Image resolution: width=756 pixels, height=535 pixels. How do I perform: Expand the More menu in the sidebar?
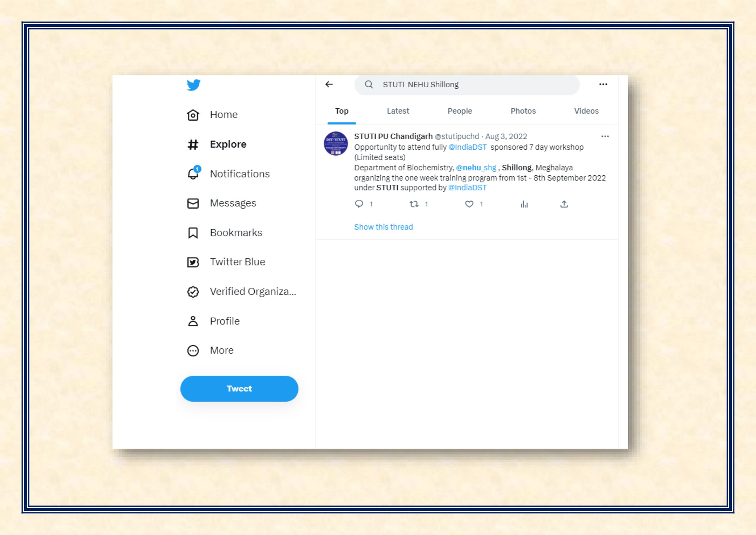coord(211,351)
